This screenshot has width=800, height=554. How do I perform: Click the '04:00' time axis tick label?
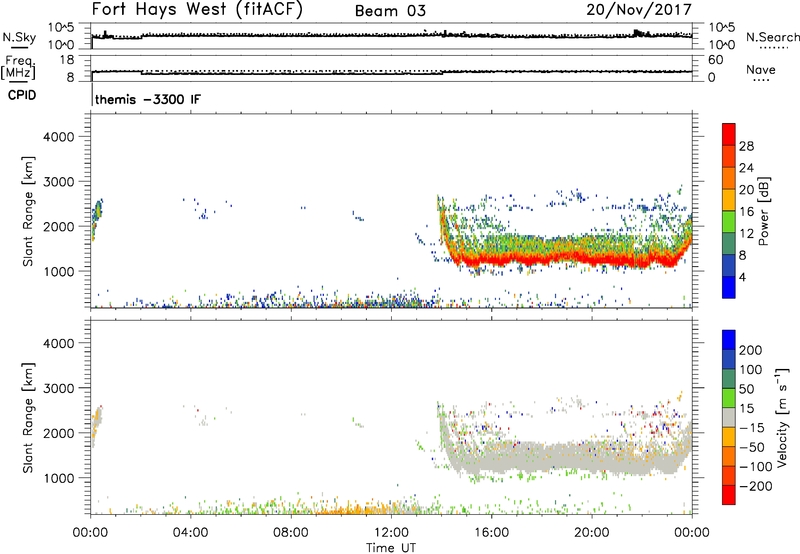coord(190,533)
